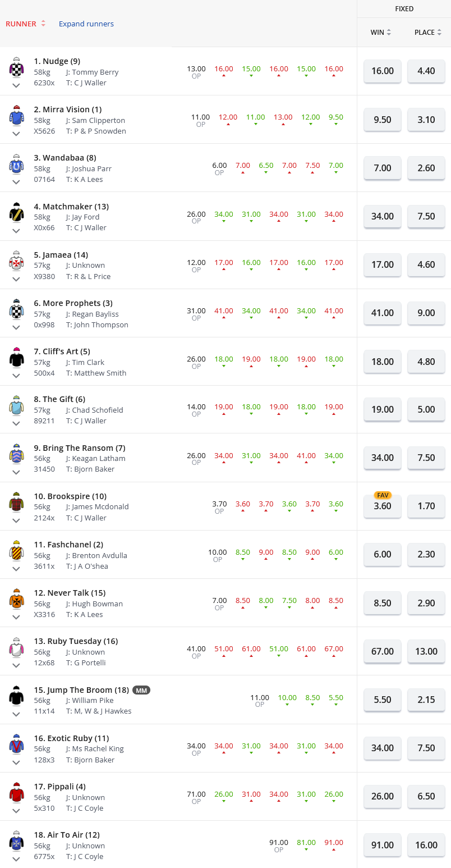The image size is (451, 868).
Task: Click Pippali's red jockey silk icon
Action: pos(16,793)
